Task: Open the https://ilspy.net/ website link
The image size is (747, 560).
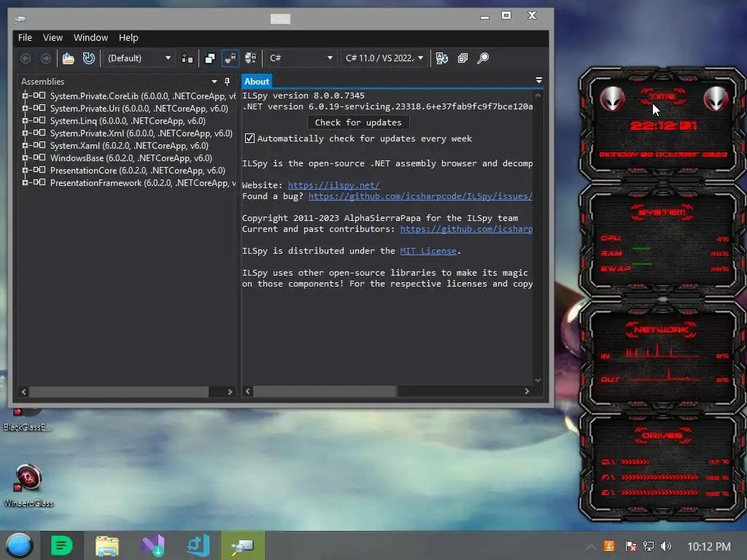Action: (x=333, y=185)
